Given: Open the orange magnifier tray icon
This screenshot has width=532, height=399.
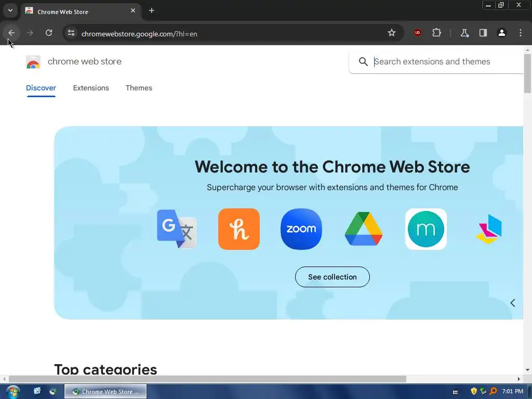Looking at the screenshot, I should click(493, 391).
